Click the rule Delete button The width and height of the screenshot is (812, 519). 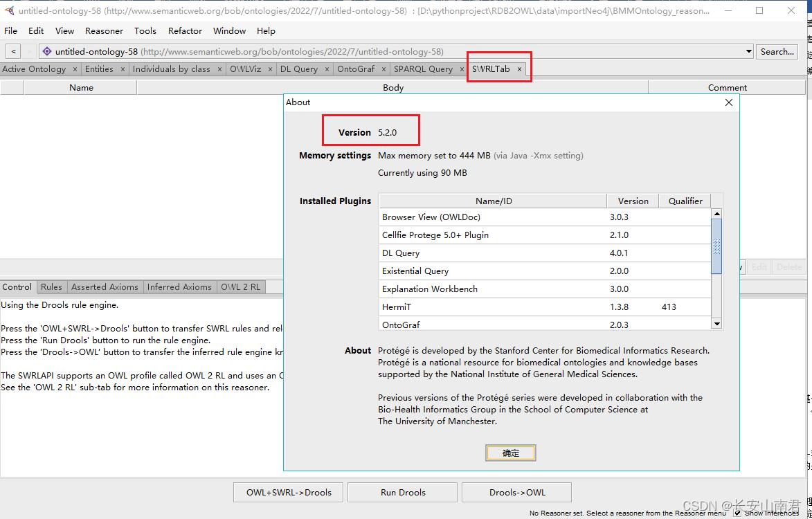(789, 267)
